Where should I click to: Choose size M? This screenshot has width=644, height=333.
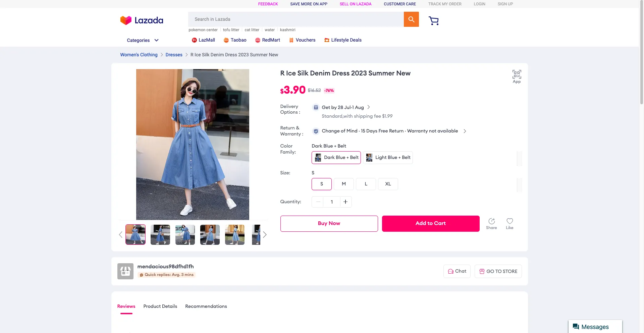(344, 184)
